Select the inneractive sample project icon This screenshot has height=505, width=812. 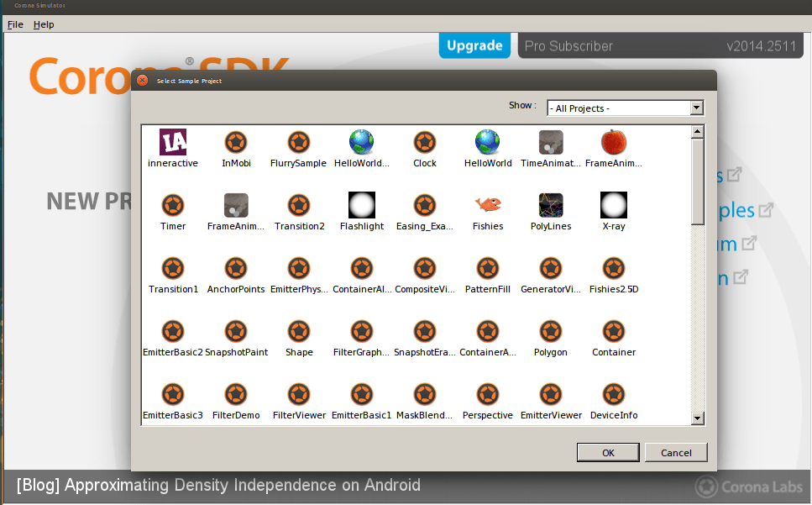[173, 142]
